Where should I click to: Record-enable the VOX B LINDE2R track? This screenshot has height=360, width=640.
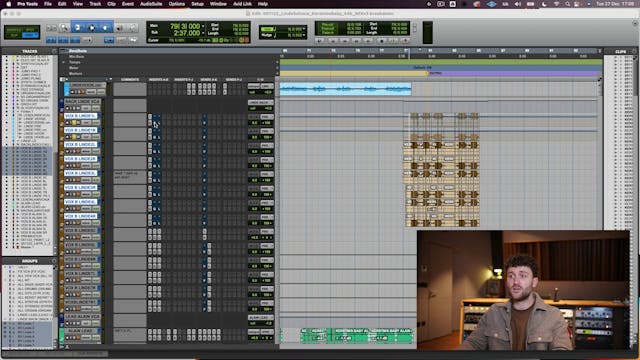tap(68, 166)
